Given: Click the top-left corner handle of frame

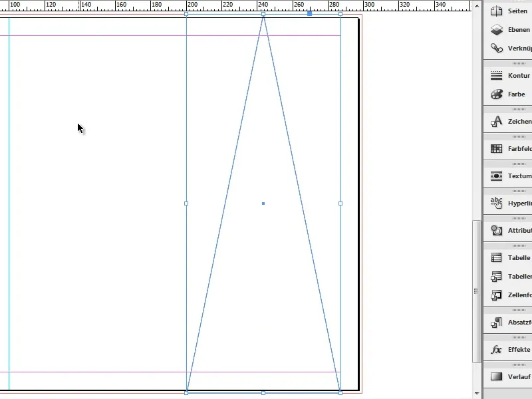Looking at the screenshot, I should 186,14.
